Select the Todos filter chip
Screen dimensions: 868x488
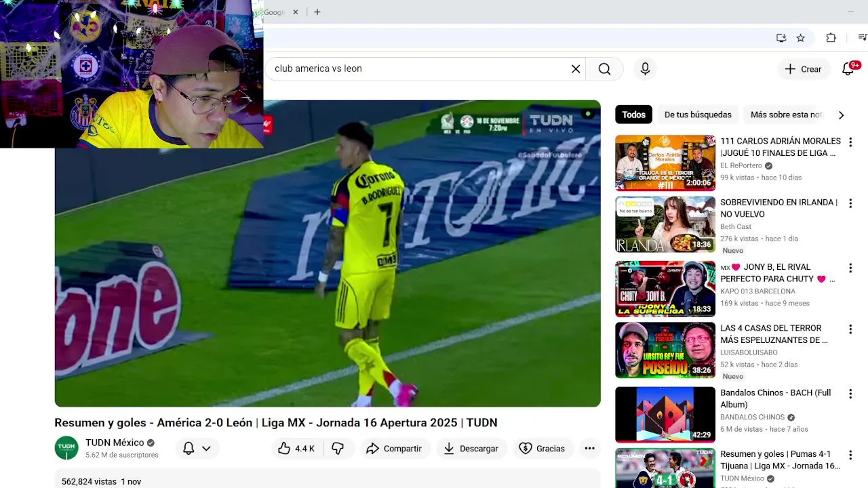(x=633, y=115)
